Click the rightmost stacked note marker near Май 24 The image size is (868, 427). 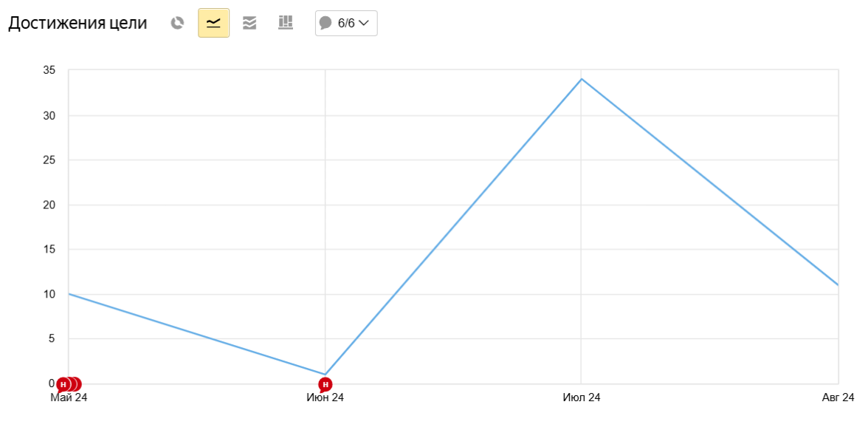(76, 384)
